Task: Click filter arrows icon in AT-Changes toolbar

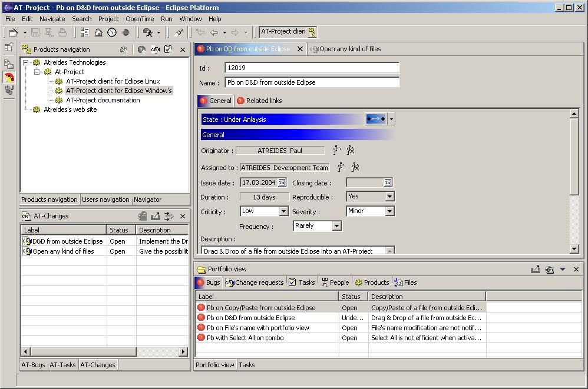Action: [169, 216]
